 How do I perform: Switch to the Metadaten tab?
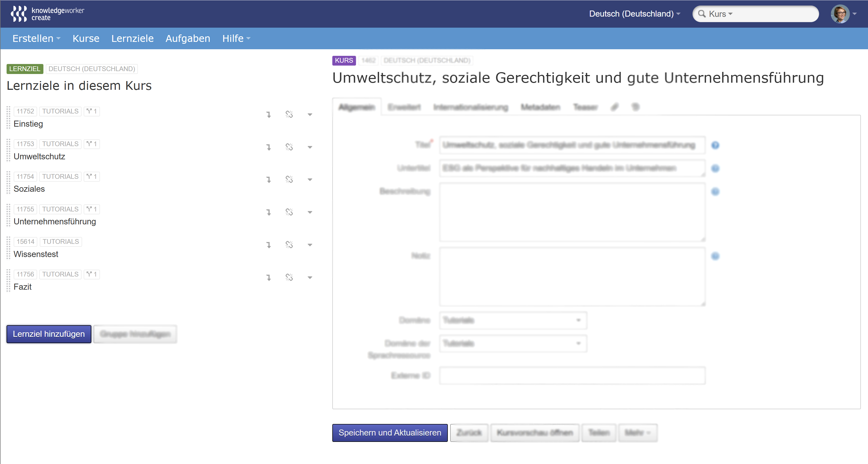pos(540,107)
